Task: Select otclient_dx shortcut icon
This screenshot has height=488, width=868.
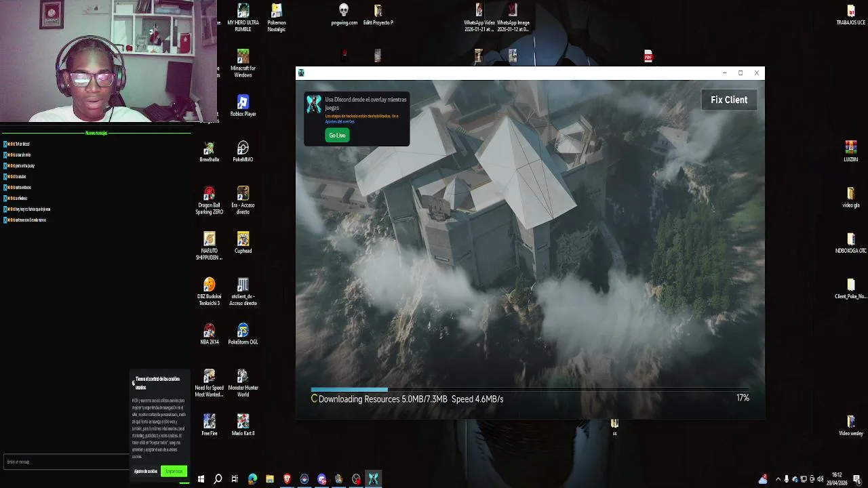Action: pyautogui.click(x=243, y=291)
